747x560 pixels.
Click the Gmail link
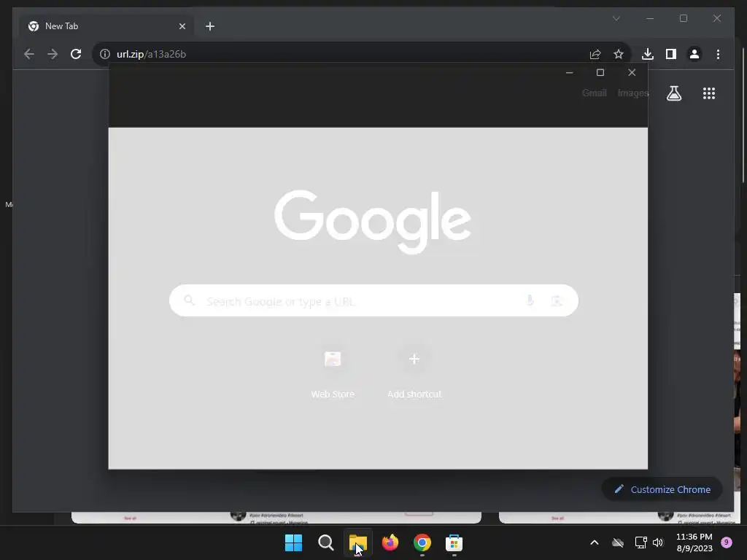[x=594, y=93]
